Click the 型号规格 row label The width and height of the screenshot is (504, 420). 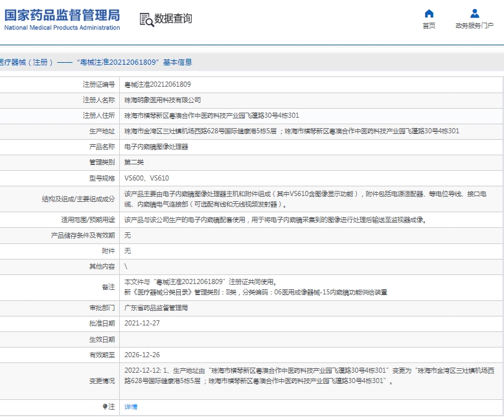pos(102,178)
